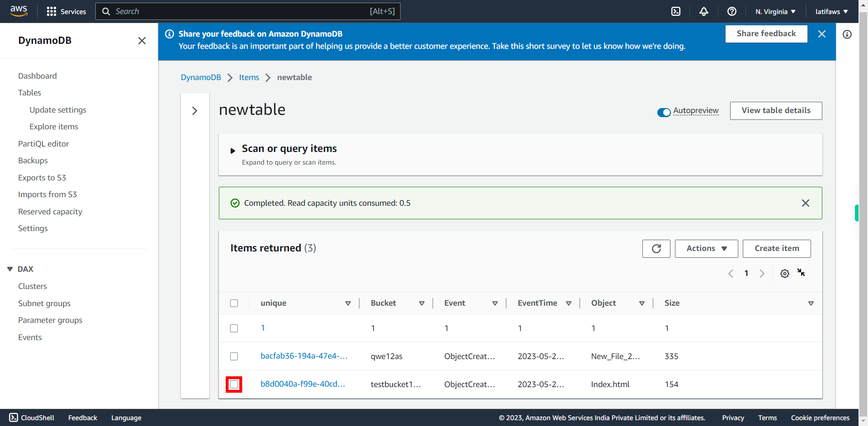
Task: Select Update settings in sidebar
Action: (x=58, y=110)
